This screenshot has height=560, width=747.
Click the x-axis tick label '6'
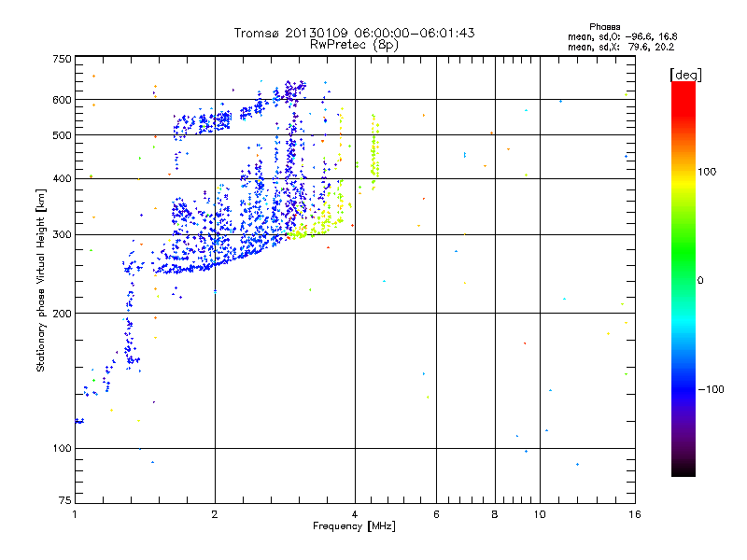click(x=436, y=514)
